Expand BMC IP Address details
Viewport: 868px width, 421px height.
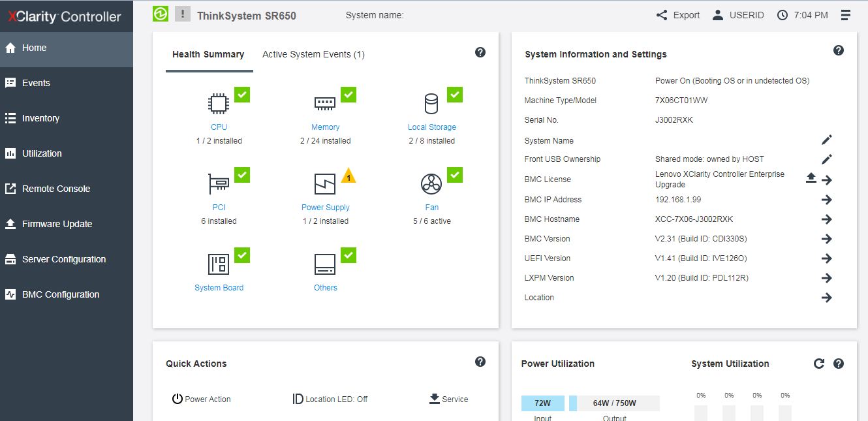point(827,200)
